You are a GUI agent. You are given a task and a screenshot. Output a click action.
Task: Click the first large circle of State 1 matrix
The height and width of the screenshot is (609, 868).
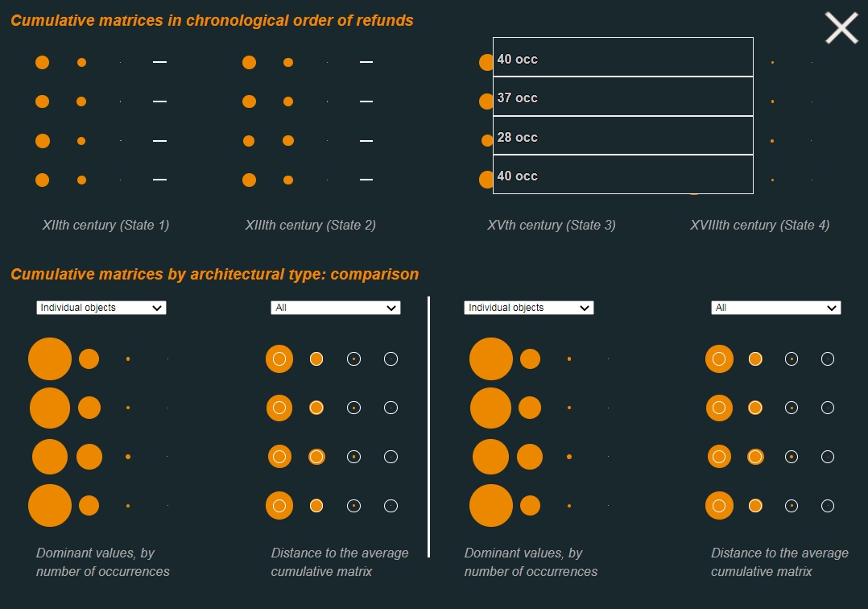42,62
